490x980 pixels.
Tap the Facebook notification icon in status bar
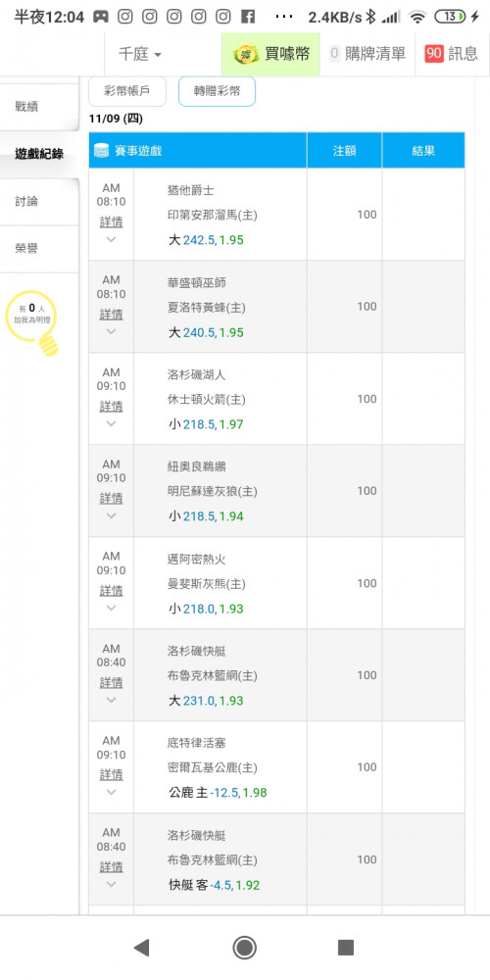248,17
